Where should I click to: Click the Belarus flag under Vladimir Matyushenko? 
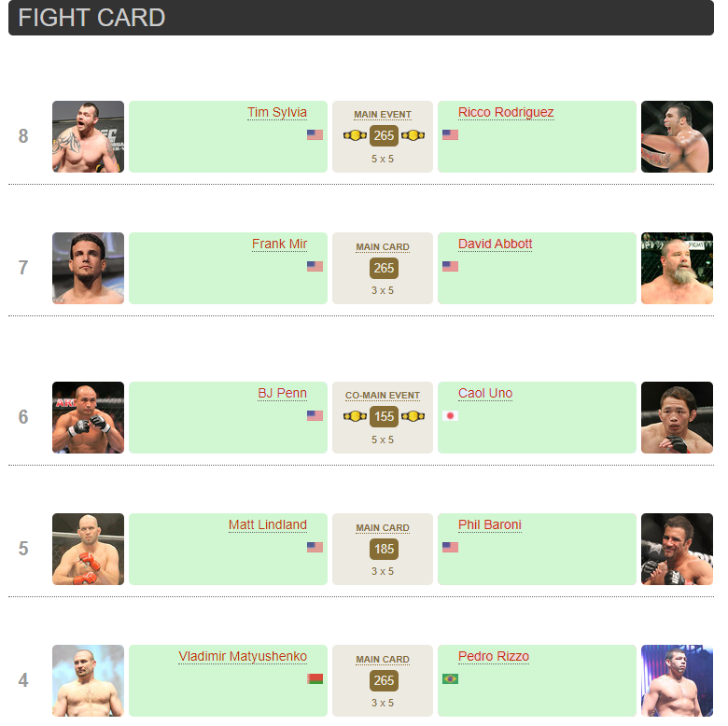click(x=315, y=678)
